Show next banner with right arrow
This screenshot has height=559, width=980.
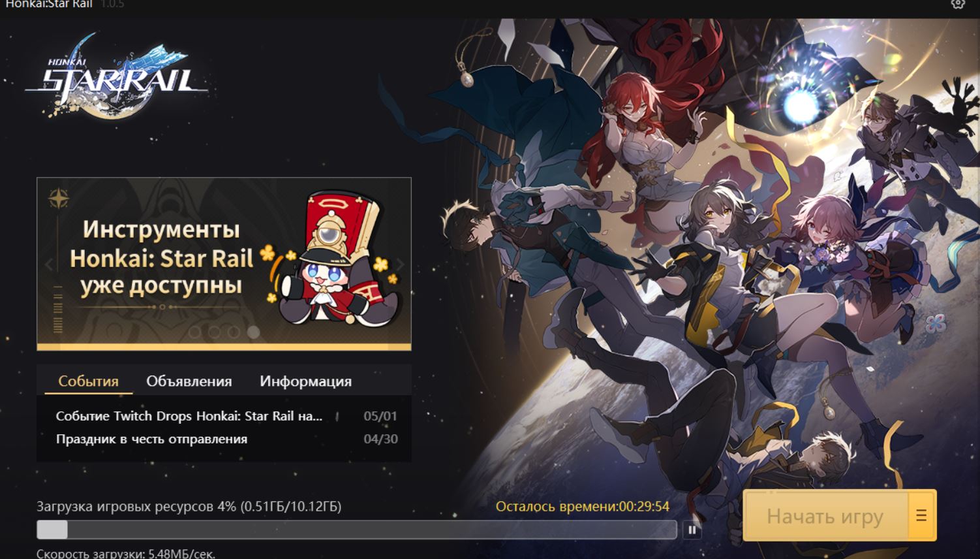400,264
